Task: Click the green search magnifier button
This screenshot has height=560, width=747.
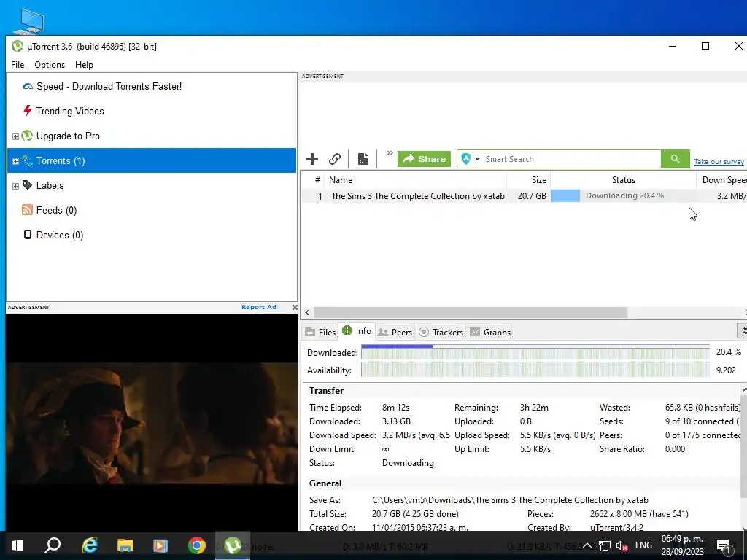Action: point(675,159)
